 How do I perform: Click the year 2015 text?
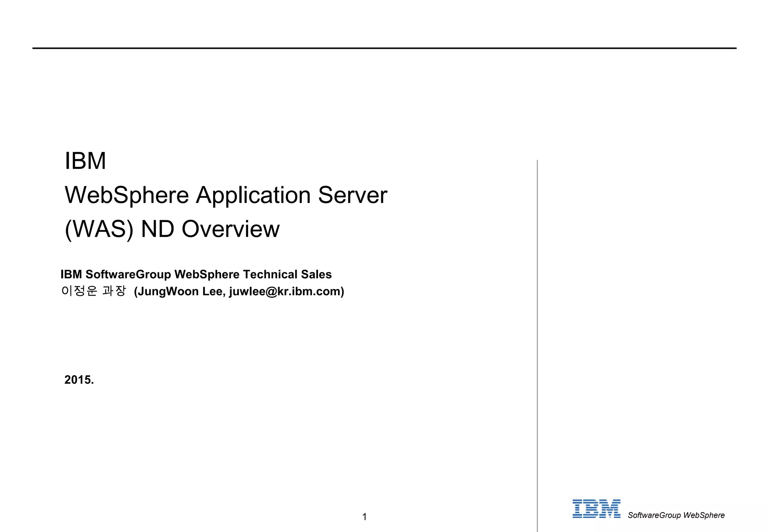pos(79,380)
